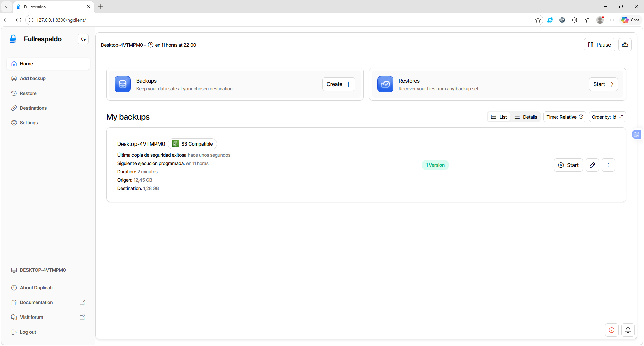Switch to List view

tap(499, 117)
